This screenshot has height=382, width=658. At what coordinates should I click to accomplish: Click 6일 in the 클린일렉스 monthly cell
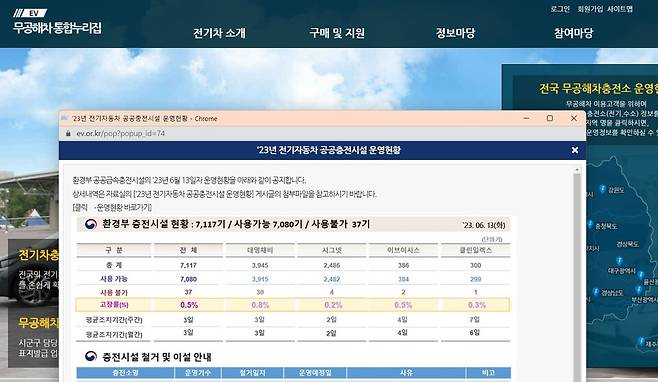[x=475, y=333]
